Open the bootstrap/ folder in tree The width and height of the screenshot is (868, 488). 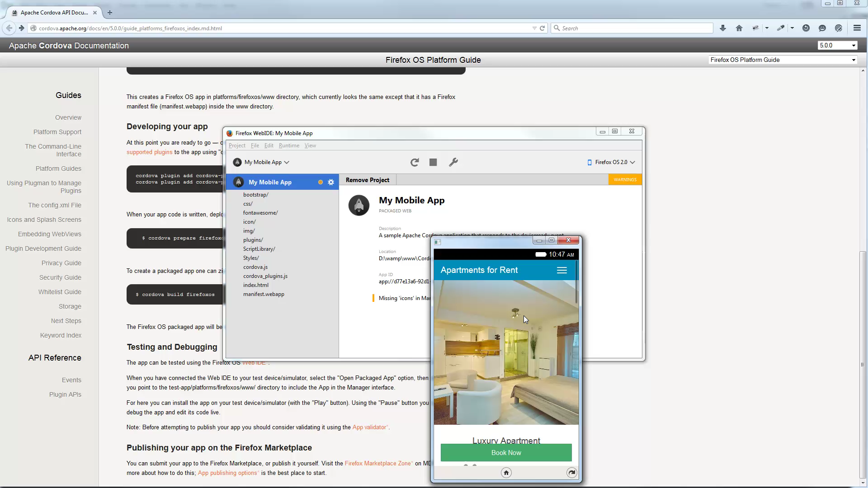pyautogui.click(x=256, y=195)
